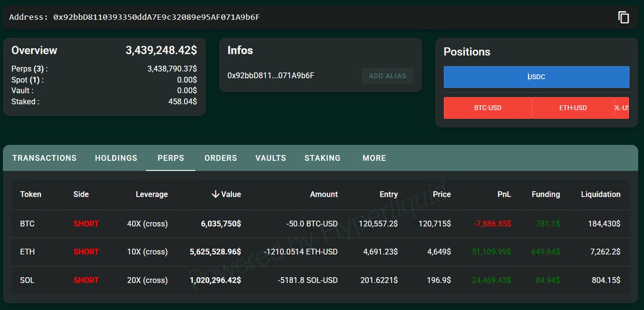Click the Entry column header
Viewport: 644px width, 310px height.
389,194
